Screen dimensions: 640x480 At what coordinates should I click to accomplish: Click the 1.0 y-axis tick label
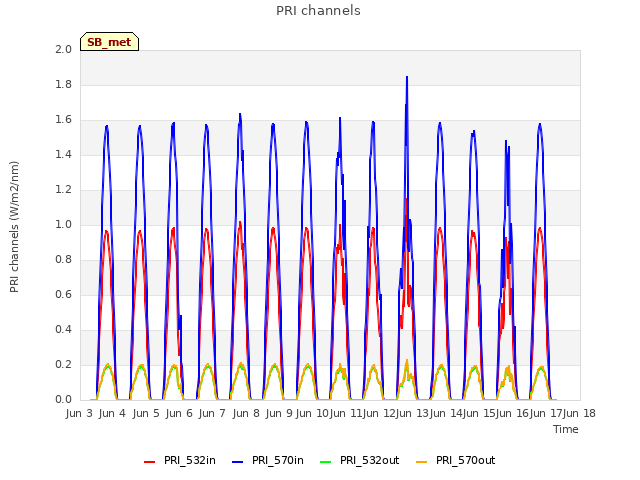[x=63, y=224]
